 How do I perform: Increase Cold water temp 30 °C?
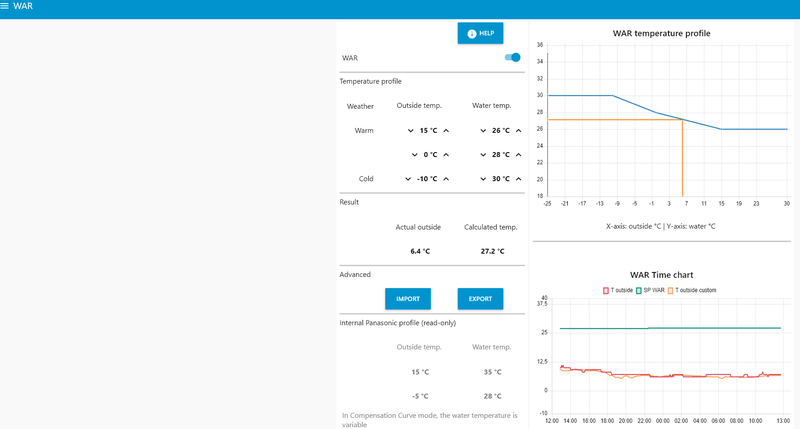click(x=518, y=179)
